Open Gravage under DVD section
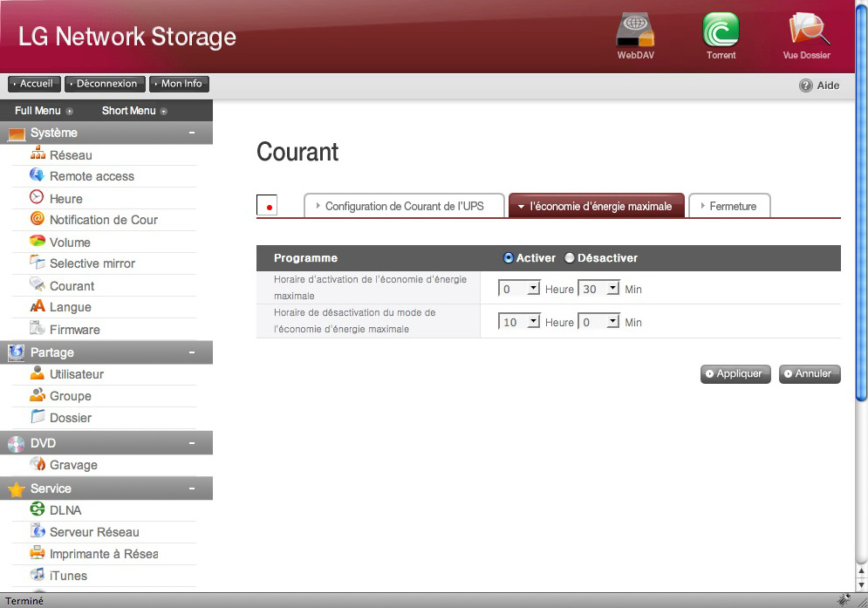 pos(73,465)
